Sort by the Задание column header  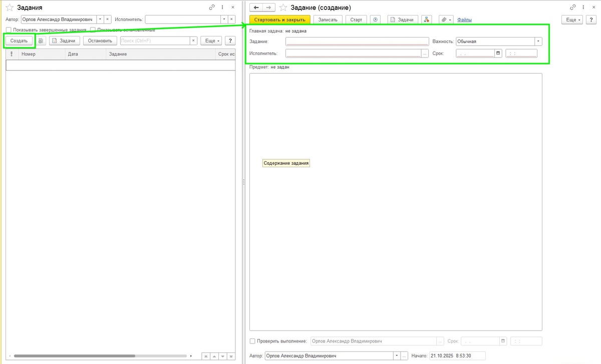(160, 54)
